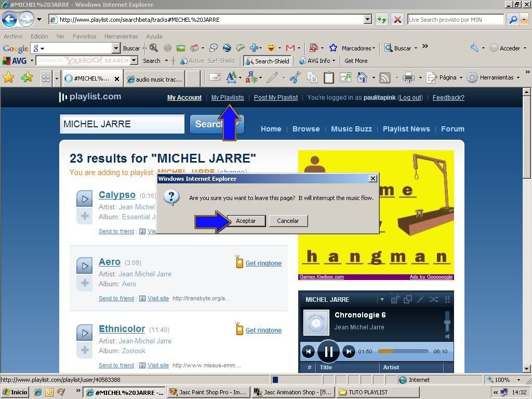Viewport: 532px width, 399px height.
Task: Open the Feedback? link
Action: (x=448, y=98)
